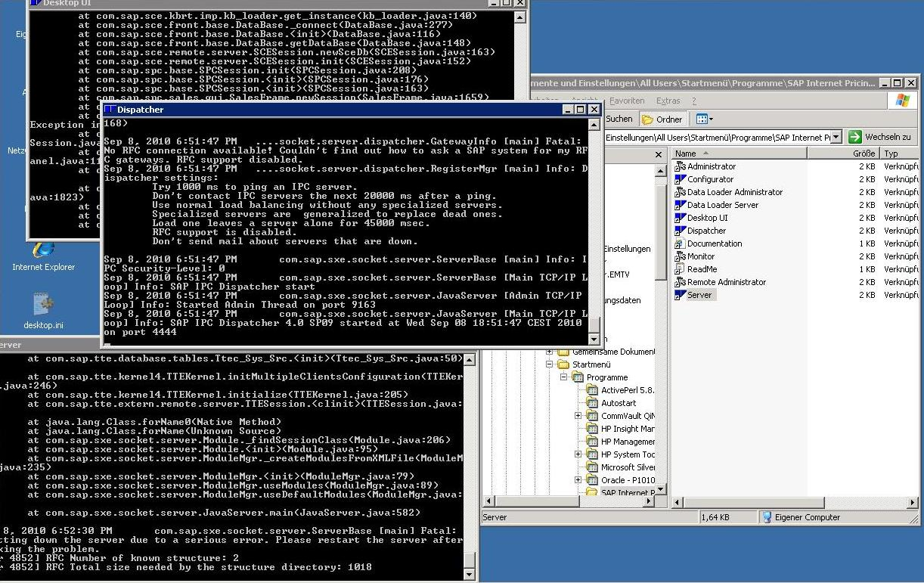
Task: Open the Favoriten menu
Action: (627, 101)
